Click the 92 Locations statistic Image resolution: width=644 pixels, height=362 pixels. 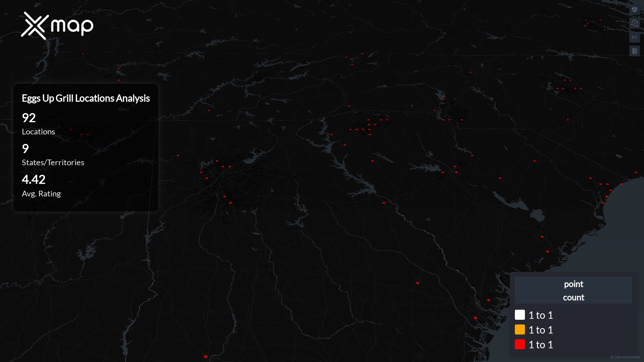point(29,118)
